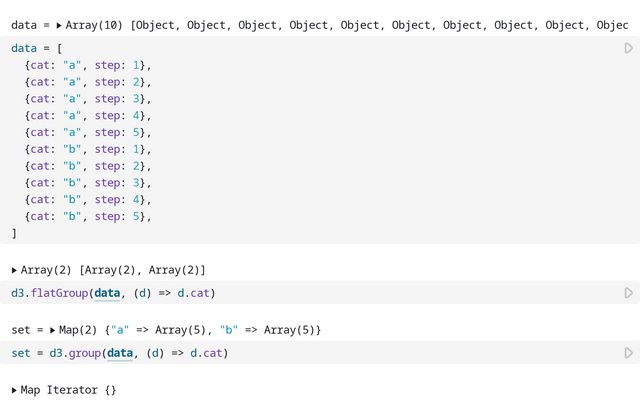This screenshot has height=400, width=640.
Task: Expand the Map Iterator output
Action: 15,390
